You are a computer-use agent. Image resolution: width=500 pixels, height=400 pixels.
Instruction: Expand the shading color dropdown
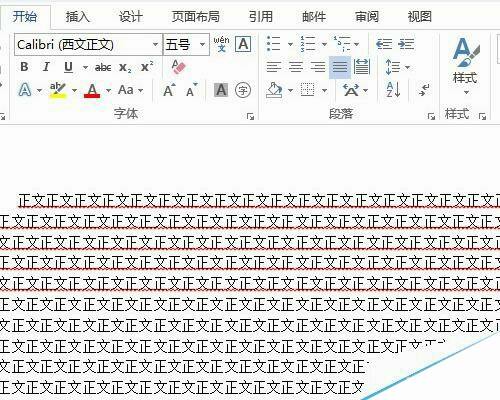290,90
